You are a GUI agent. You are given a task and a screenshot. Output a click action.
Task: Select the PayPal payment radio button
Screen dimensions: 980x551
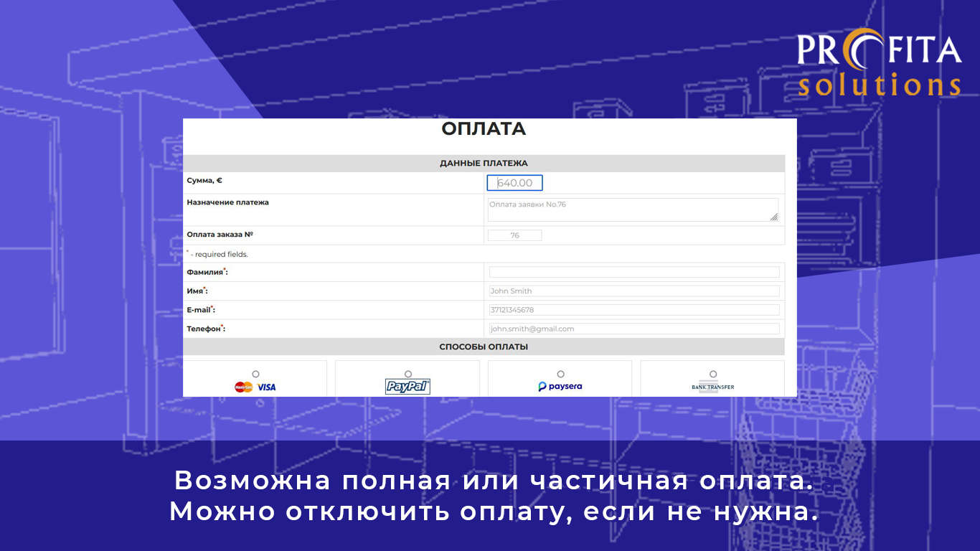pyautogui.click(x=408, y=374)
